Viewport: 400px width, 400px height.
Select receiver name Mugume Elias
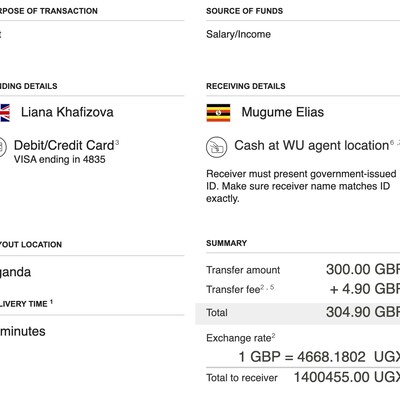(283, 112)
